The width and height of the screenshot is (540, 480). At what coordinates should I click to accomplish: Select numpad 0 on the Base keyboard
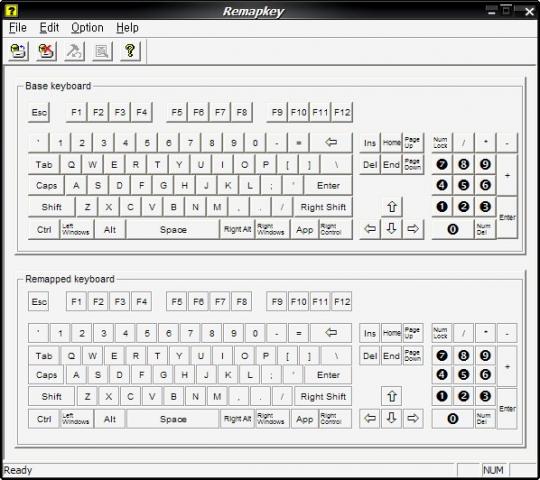(x=453, y=229)
